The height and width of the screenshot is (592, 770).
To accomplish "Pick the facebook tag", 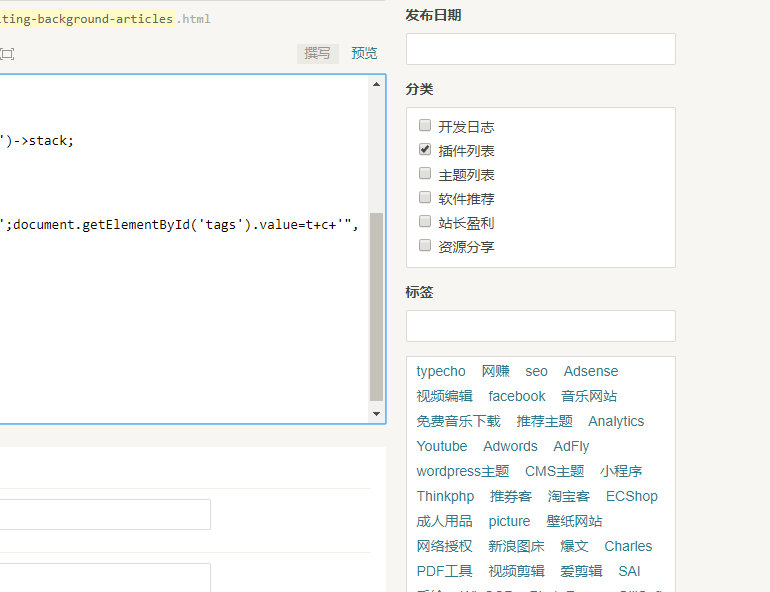I will (517, 396).
